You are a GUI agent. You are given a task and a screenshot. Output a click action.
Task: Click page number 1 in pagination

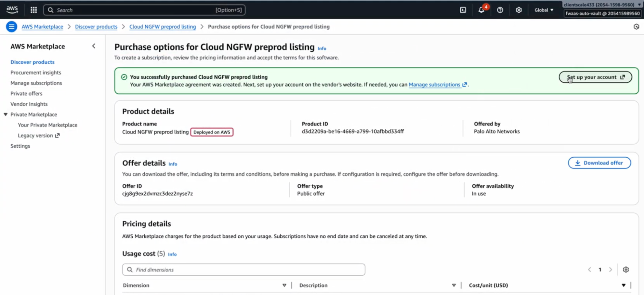click(x=600, y=270)
